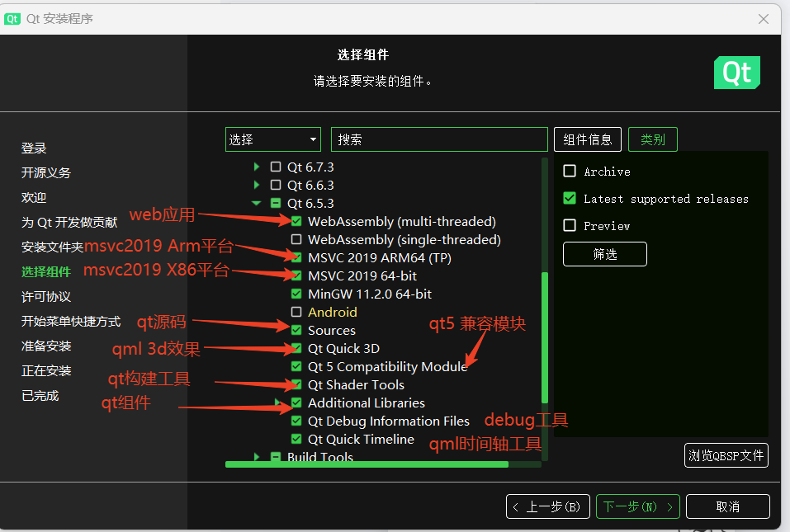The image size is (790, 532).
Task: Click the Latest supported releases label
Action: (x=666, y=199)
